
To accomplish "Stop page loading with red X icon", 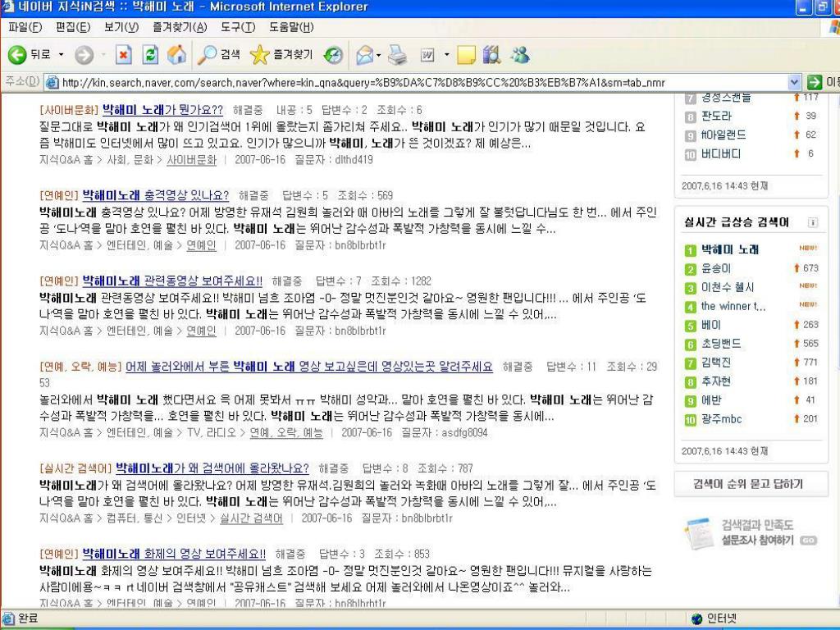I will [124, 55].
